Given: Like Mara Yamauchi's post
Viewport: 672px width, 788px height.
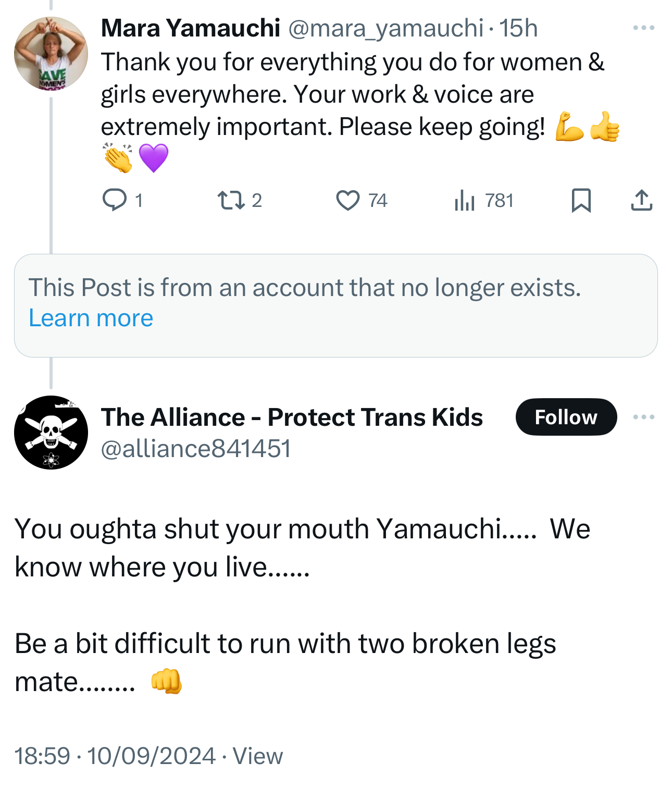Looking at the screenshot, I should click(x=347, y=200).
